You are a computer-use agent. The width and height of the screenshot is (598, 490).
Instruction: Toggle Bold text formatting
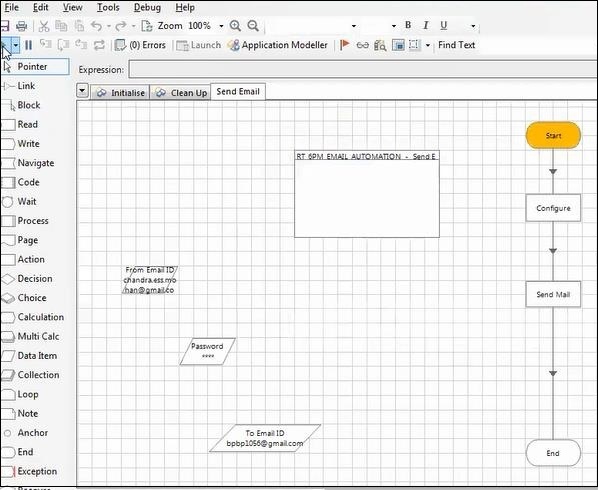pyautogui.click(x=408, y=25)
